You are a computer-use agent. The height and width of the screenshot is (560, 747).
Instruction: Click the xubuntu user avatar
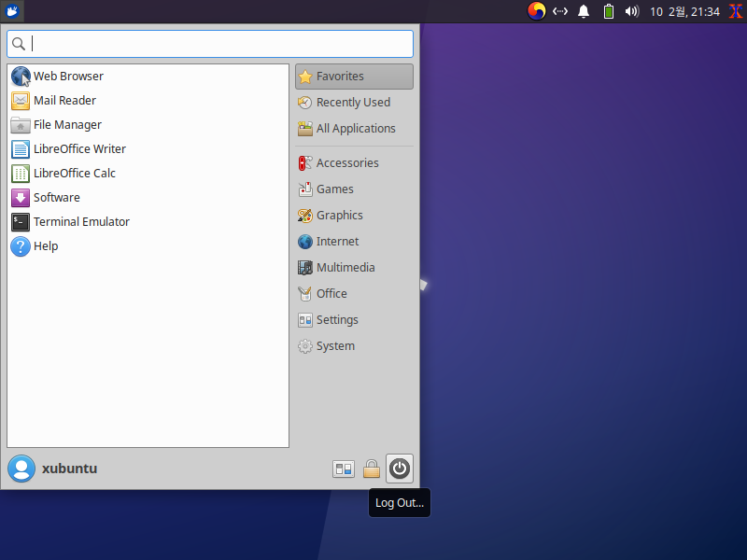click(21, 469)
